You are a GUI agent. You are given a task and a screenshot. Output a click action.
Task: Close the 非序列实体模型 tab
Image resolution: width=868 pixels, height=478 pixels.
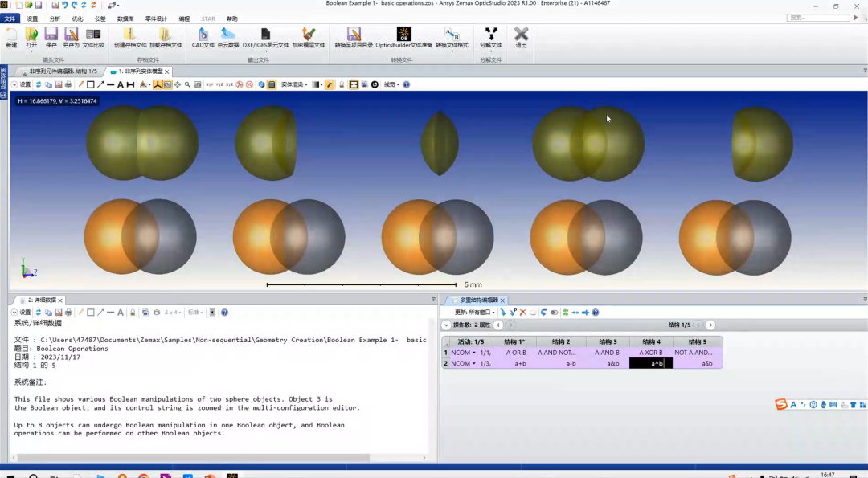tap(166, 72)
